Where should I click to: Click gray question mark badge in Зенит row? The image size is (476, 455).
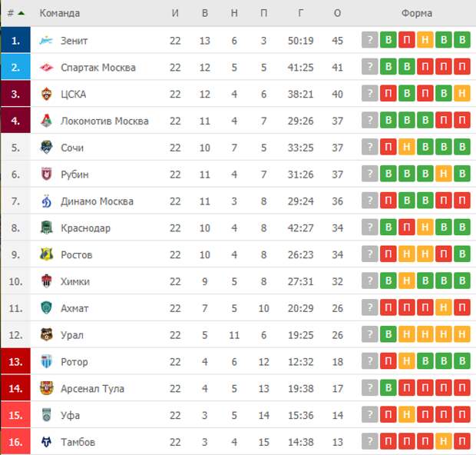[x=370, y=40]
